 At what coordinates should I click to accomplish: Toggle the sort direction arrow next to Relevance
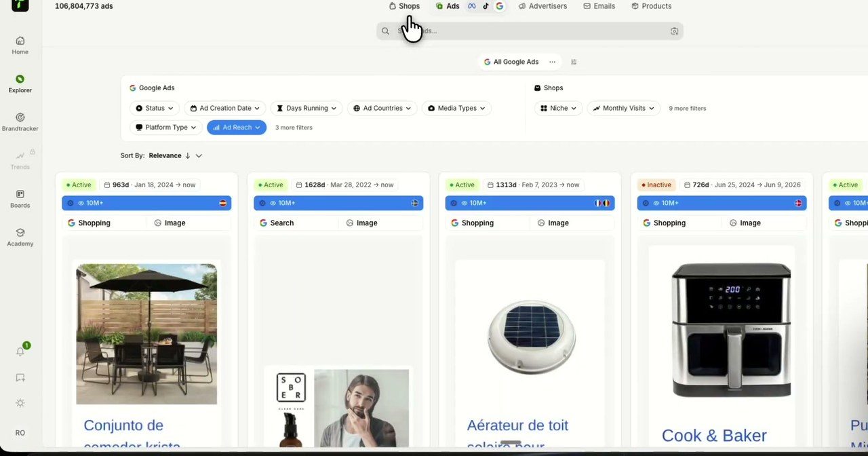188,155
